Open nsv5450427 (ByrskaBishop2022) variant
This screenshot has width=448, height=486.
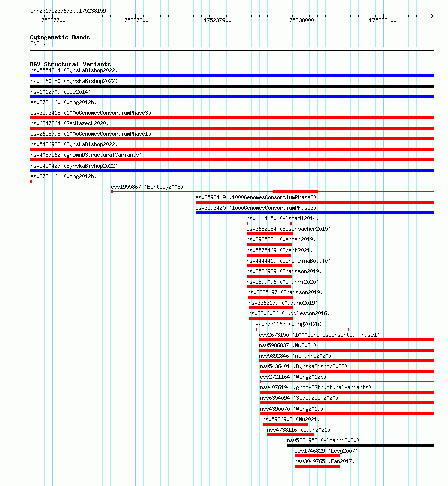[x=74, y=166]
